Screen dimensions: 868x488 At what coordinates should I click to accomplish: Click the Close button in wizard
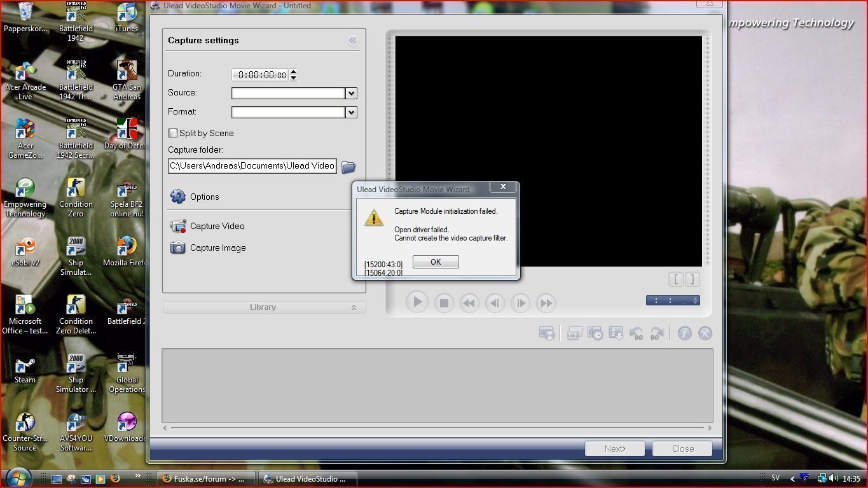point(683,449)
